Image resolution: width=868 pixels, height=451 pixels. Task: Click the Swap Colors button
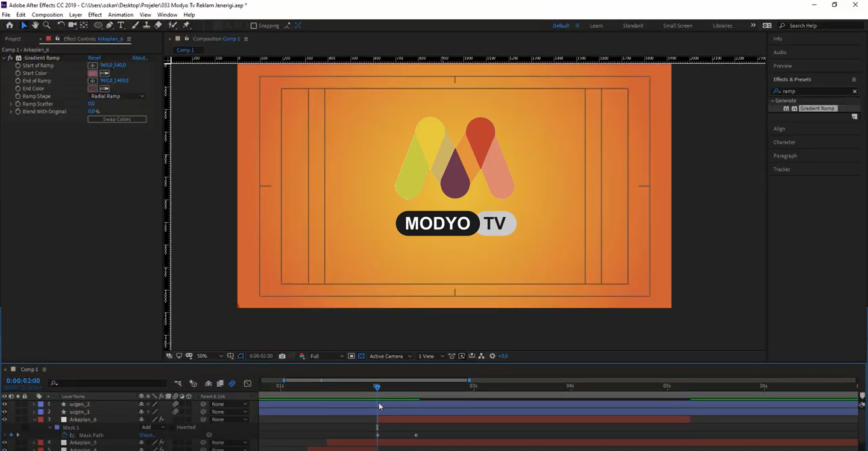117,119
